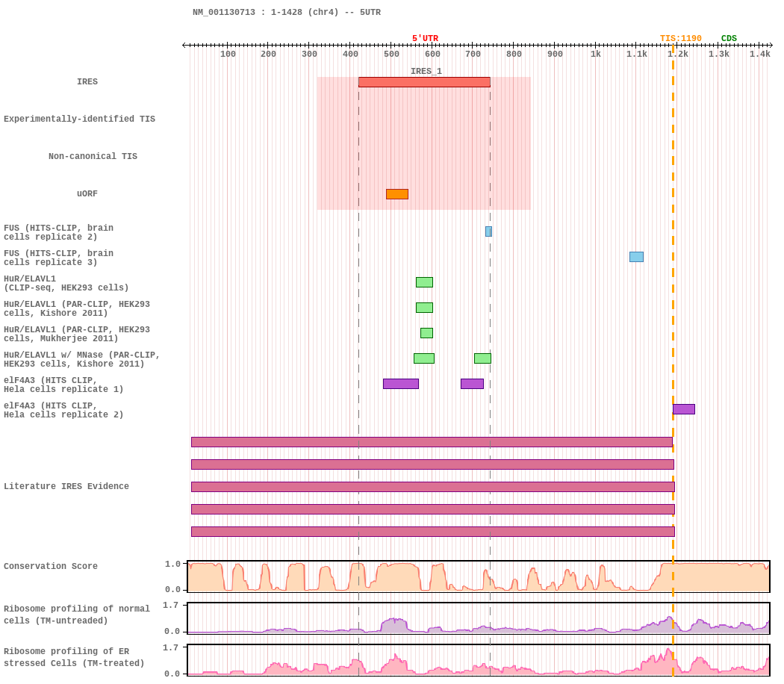
Task: Select the FUS brain cells replicate 2 label
Action: tap(58, 232)
